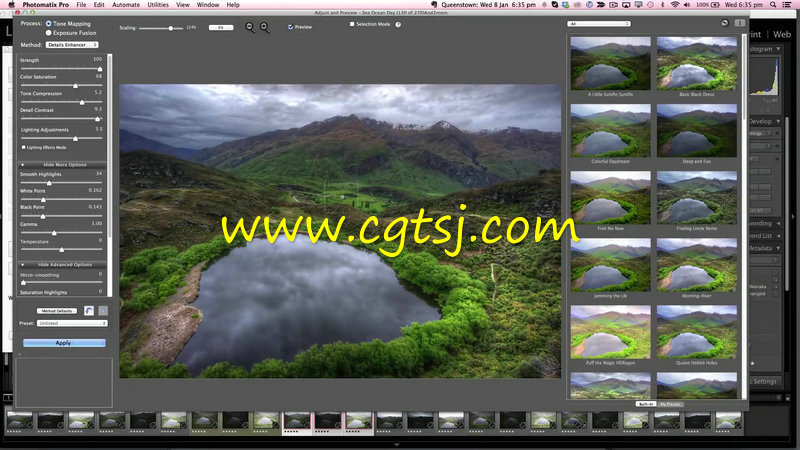Click the Method Defaults button
The image size is (800, 450).
[x=57, y=311]
